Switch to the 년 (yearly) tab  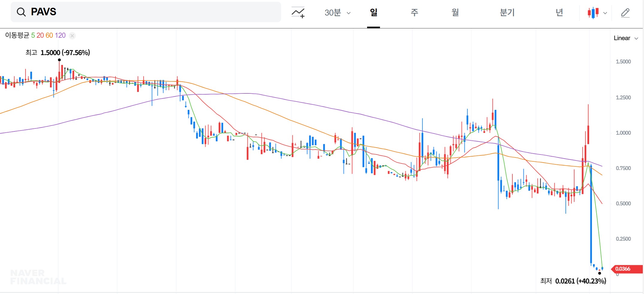pyautogui.click(x=559, y=13)
